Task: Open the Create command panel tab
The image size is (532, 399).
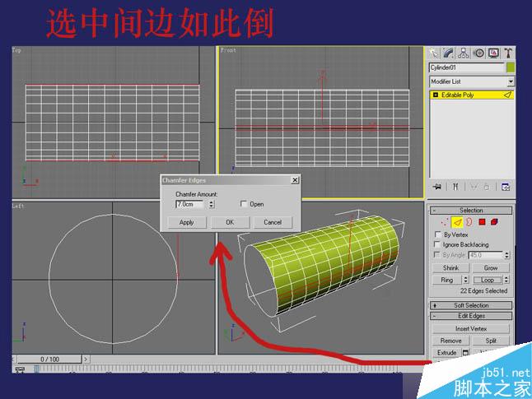Action: pos(434,53)
